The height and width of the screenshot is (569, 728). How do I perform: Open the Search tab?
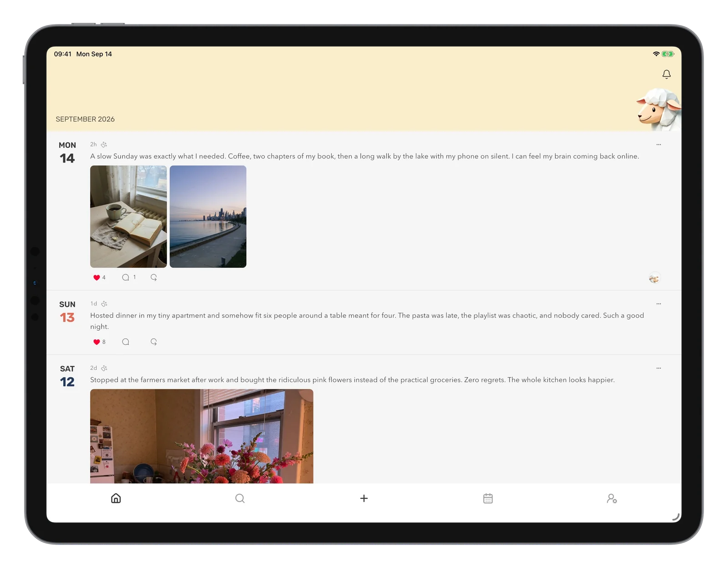tap(240, 498)
